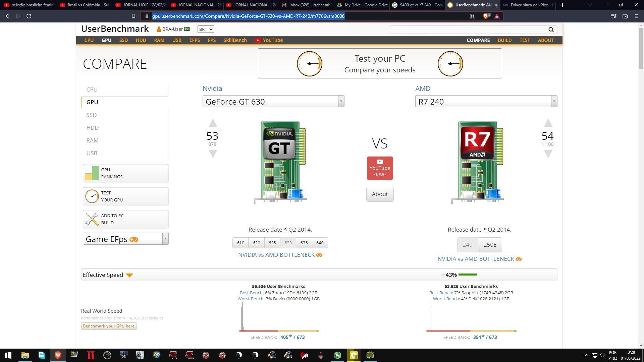
Task: Click Add to PC Build tools icon
Action: [92, 219]
